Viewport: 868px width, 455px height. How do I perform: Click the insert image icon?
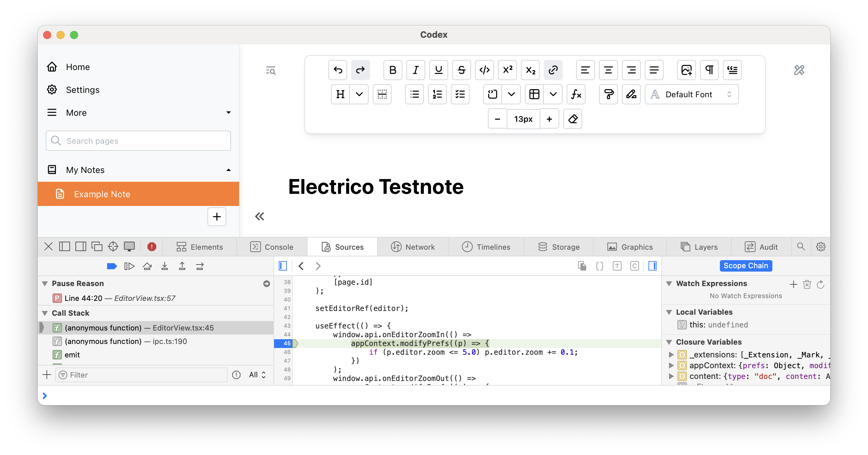point(687,70)
